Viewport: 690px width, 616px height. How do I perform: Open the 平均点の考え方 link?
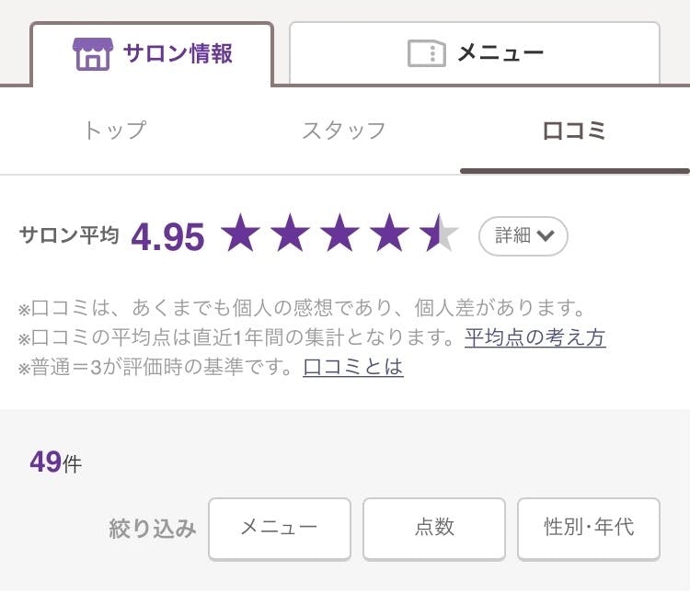[535, 337]
